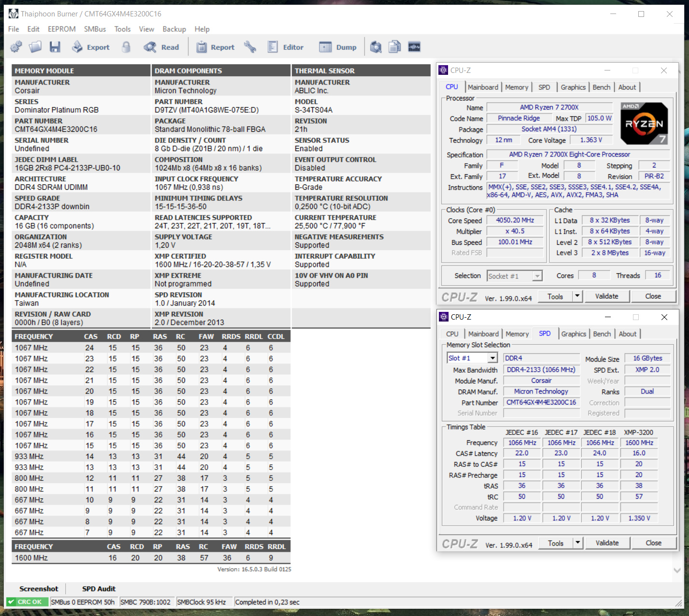Click the window resize grip in the status bar
The height and width of the screenshot is (616, 689).
coord(678,602)
